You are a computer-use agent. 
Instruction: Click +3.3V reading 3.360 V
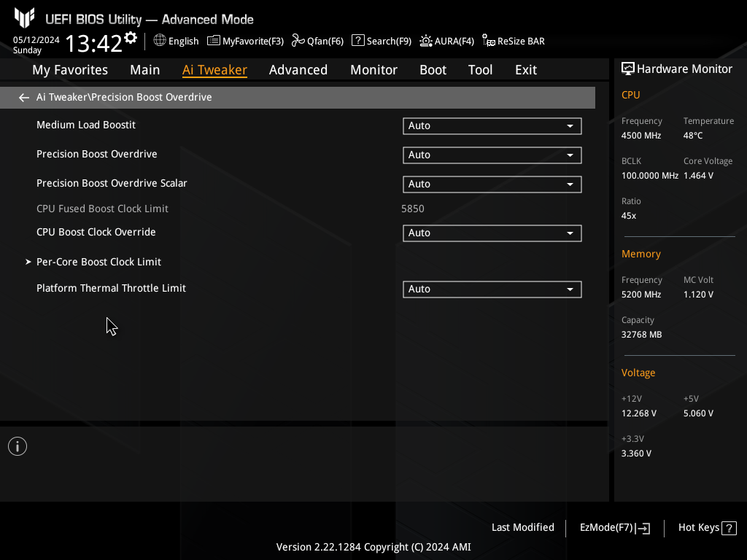coord(636,454)
